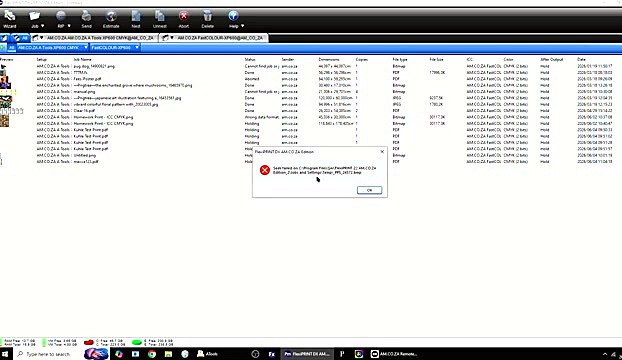The width and height of the screenshot is (622, 360).
Task: Launch the Wizard tool in the toolbar
Action: 10,19
